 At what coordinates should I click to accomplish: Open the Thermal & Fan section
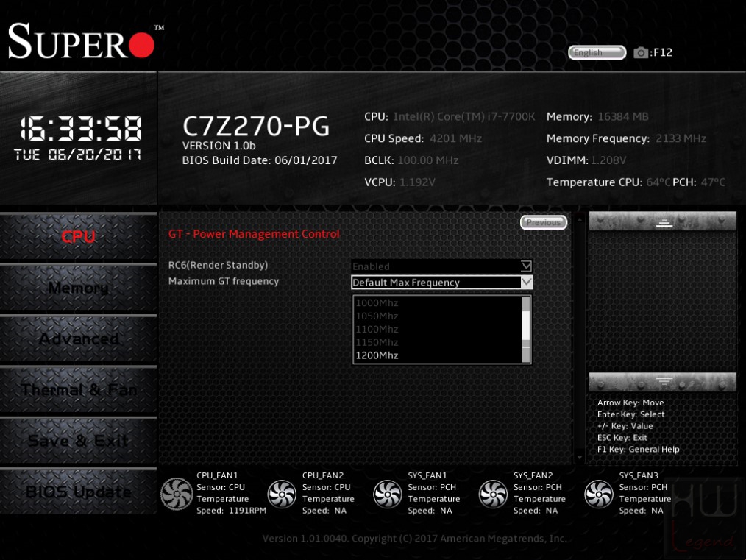click(x=78, y=390)
